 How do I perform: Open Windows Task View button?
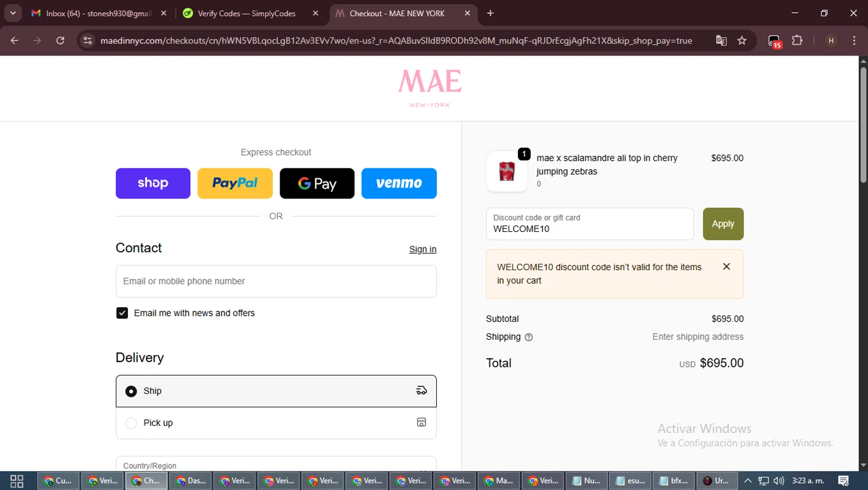click(17, 481)
